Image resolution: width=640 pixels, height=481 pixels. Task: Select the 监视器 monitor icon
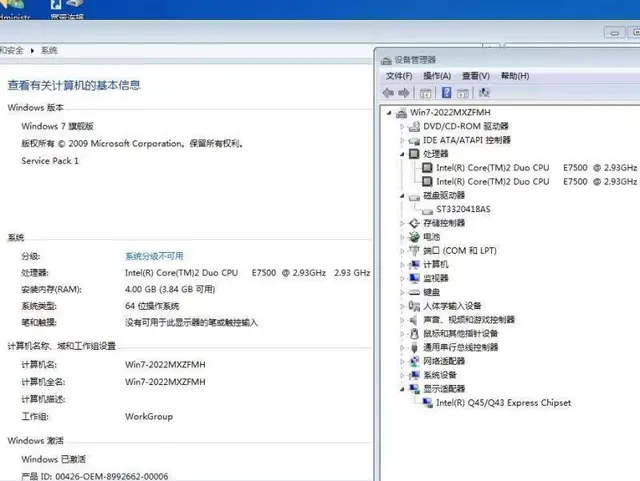pyautogui.click(x=414, y=278)
